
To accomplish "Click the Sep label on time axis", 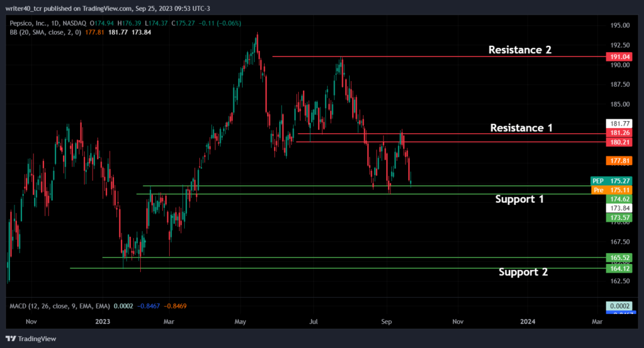I will coord(386,322).
